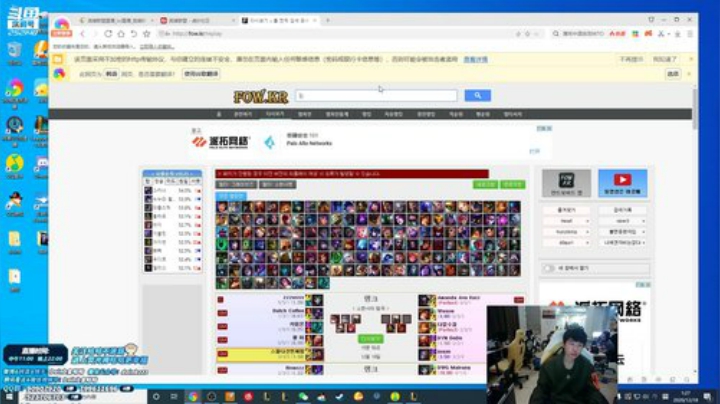Switch to the second tab with the red favicon

197,20
